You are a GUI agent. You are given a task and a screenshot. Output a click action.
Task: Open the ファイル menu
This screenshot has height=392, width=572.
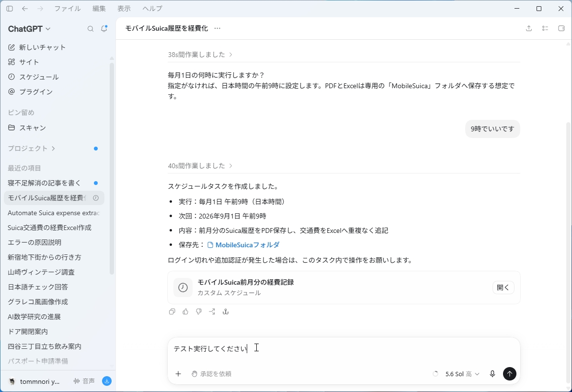click(x=68, y=9)
